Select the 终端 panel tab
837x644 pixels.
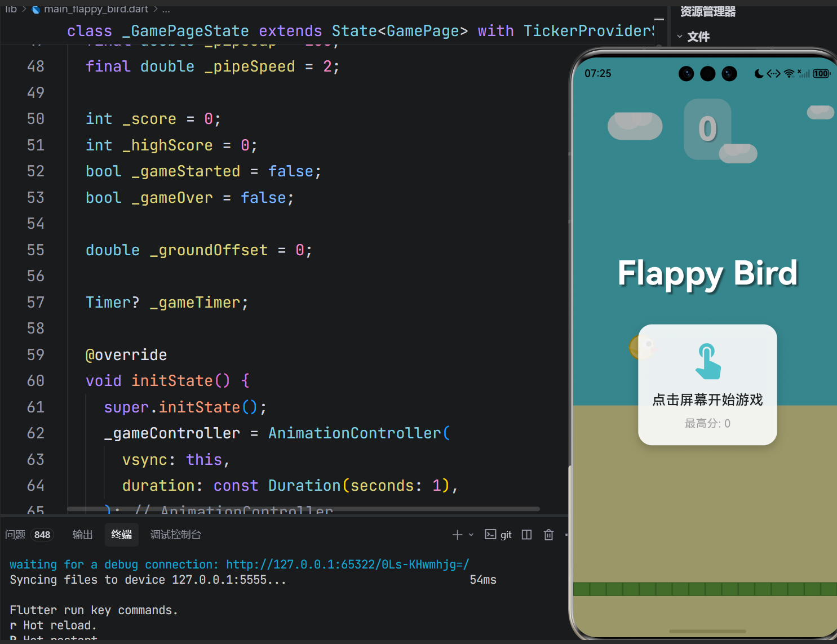(121, 534)
